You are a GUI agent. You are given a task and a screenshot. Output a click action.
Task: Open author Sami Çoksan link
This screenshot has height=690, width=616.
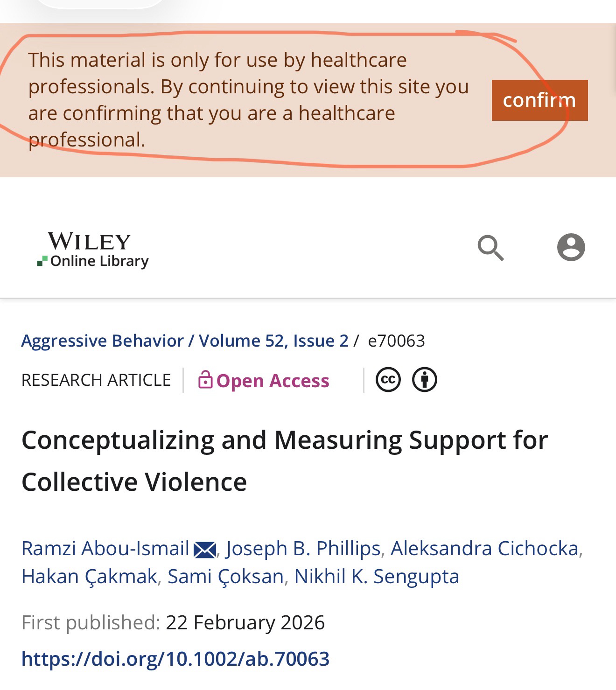225,577
